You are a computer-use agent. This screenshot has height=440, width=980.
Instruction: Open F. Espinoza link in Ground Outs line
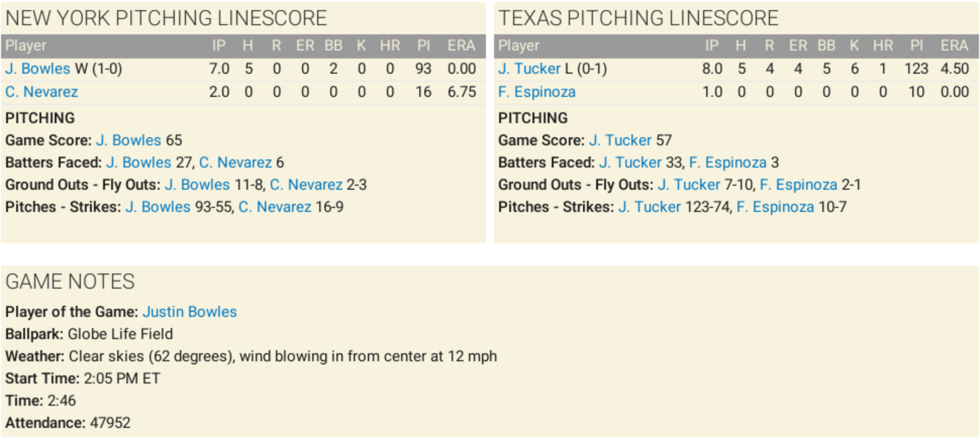click(799, 185)
